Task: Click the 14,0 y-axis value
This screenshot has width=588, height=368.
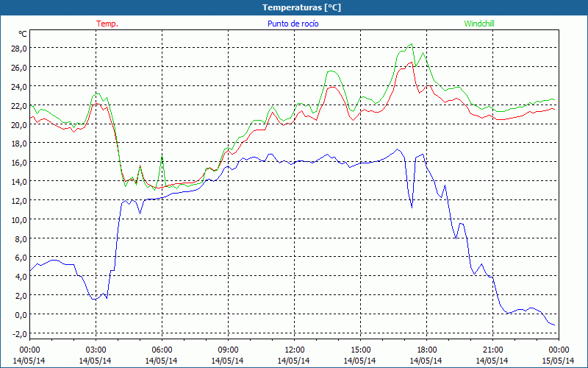Action: tap(19, 182)
